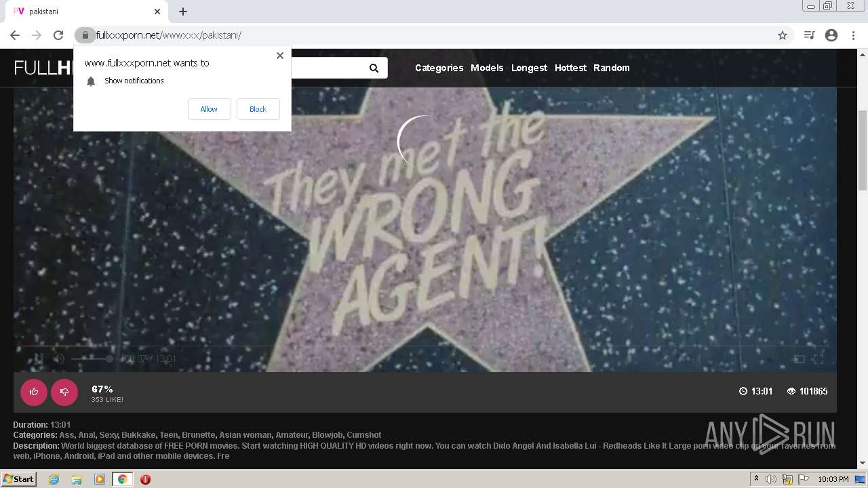Click the padlock site info icon

click(x=85, y=35)
